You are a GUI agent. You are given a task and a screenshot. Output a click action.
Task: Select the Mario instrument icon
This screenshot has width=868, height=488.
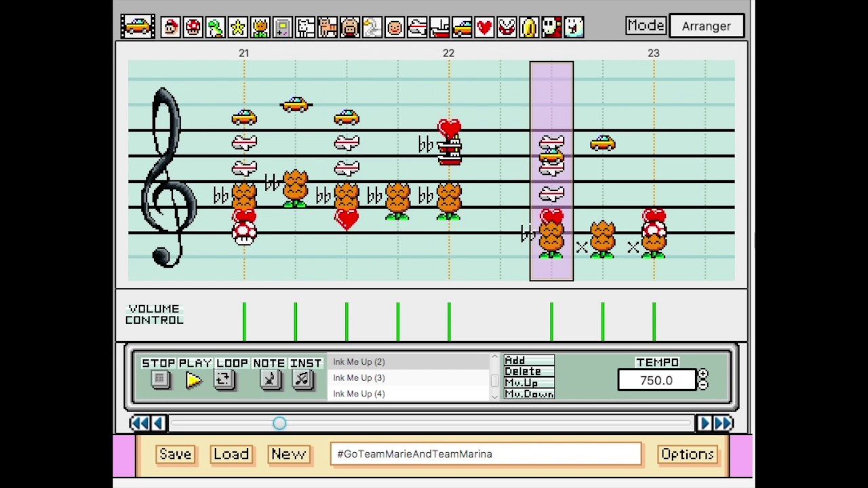(171, 28)
